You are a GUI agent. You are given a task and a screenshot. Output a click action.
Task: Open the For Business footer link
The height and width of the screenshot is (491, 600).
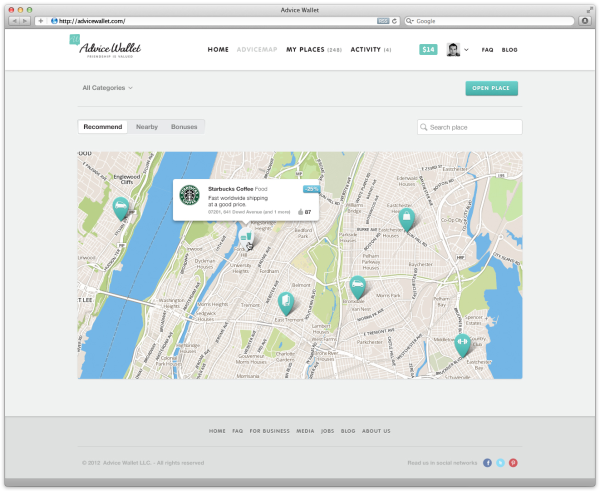pos(268,431)
